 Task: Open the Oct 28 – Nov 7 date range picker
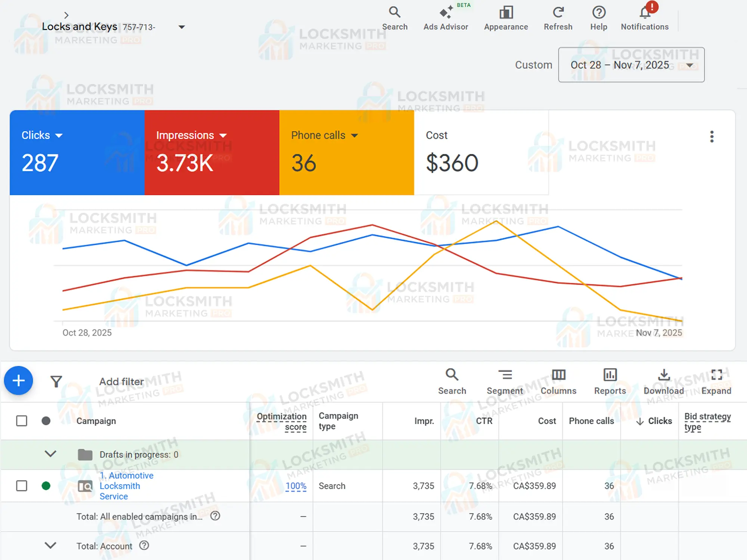pos(631,65)
